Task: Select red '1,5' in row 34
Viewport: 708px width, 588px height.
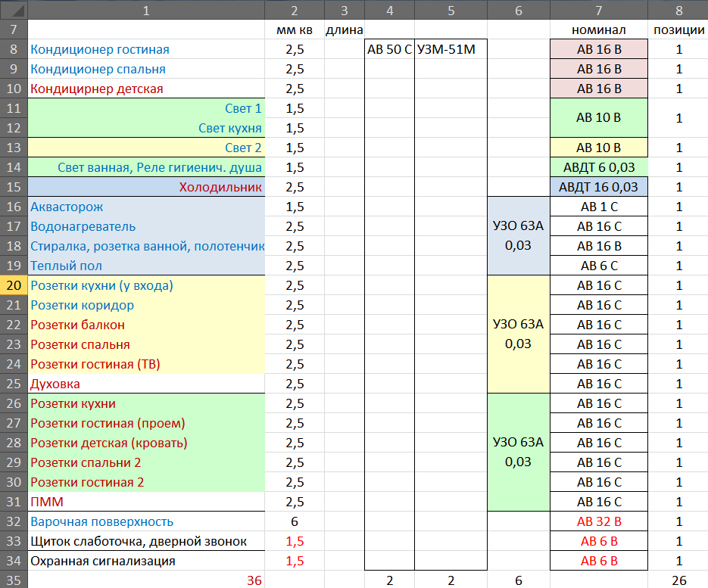Action: click(x=295, y=561)
